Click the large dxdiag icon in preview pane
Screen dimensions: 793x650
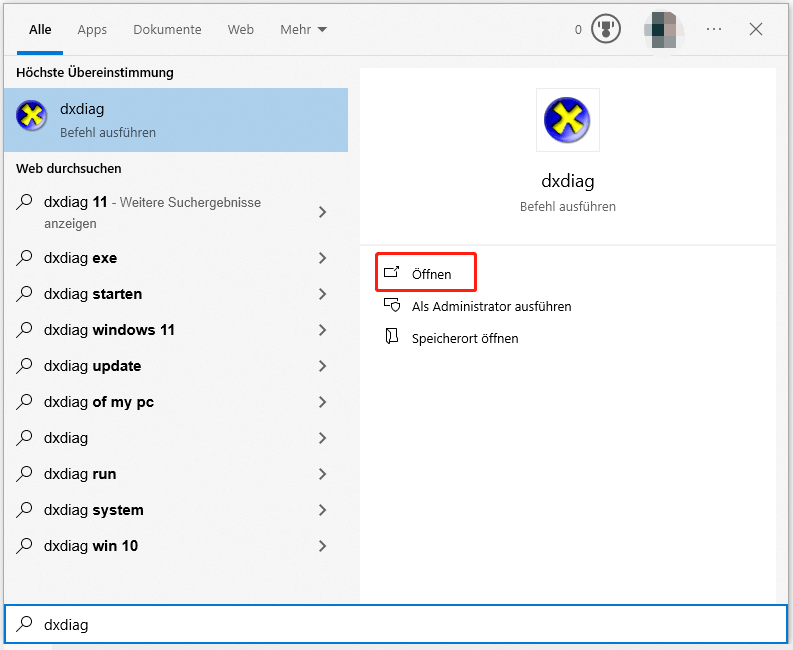point(567,120)
